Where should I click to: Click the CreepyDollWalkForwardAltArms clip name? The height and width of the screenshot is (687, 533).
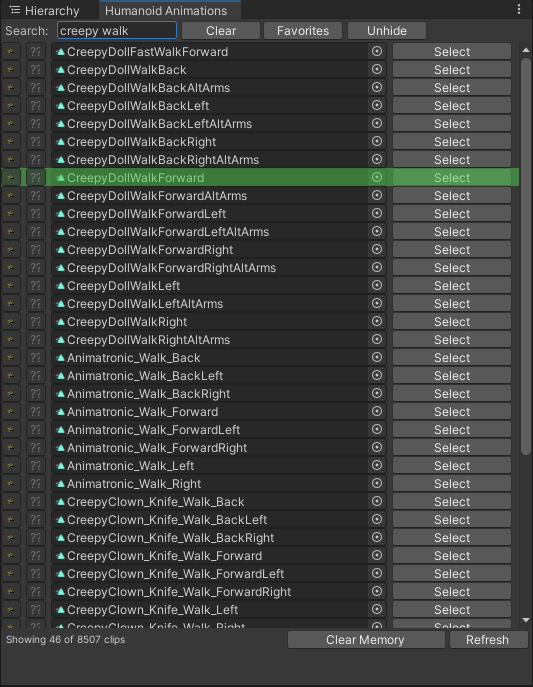(x=157, y=195)
